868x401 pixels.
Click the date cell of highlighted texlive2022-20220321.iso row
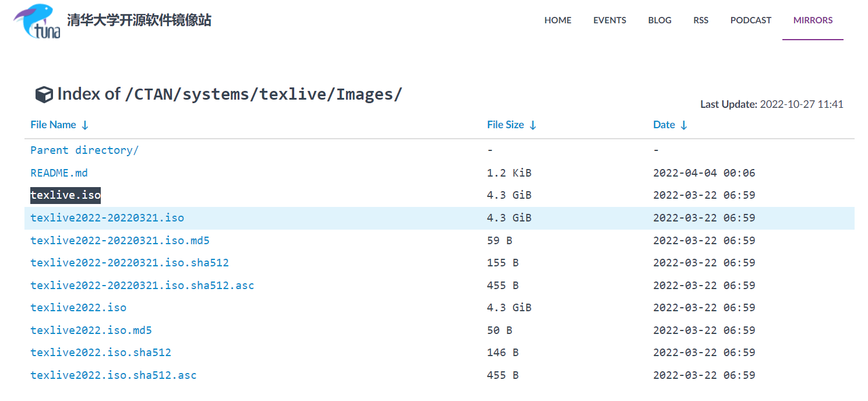pyautogui.click(x=704, y=218)
